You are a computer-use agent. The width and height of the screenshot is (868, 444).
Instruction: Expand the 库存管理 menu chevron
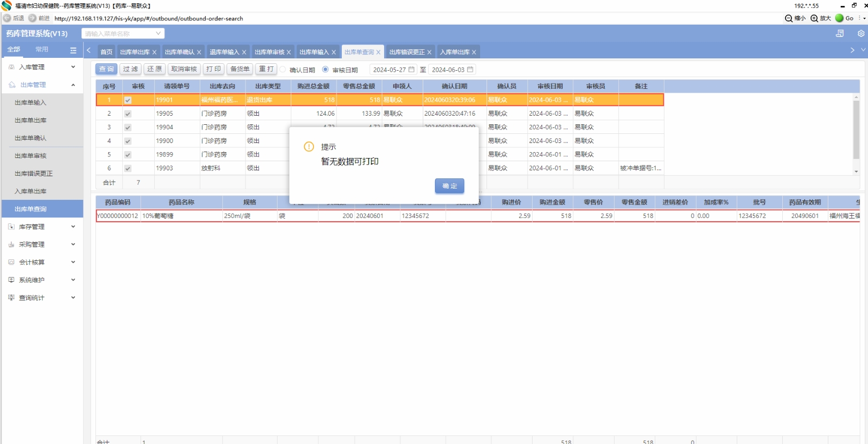coord(73,227)
